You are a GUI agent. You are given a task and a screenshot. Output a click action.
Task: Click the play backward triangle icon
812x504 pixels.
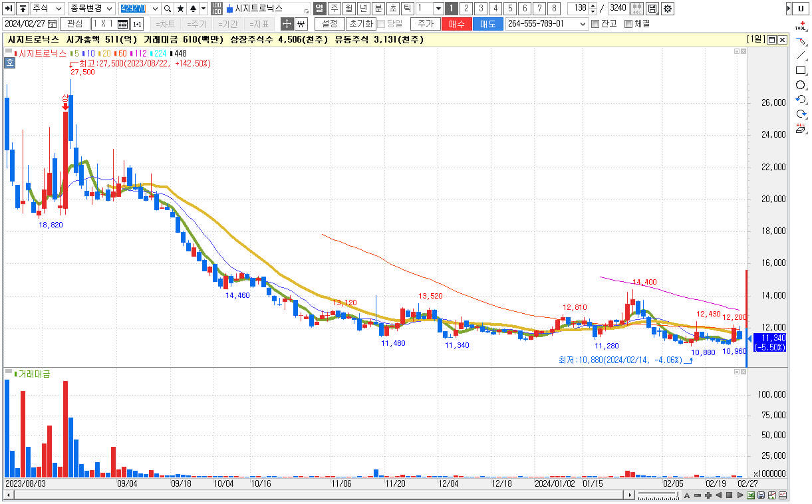tap(719, 495)
